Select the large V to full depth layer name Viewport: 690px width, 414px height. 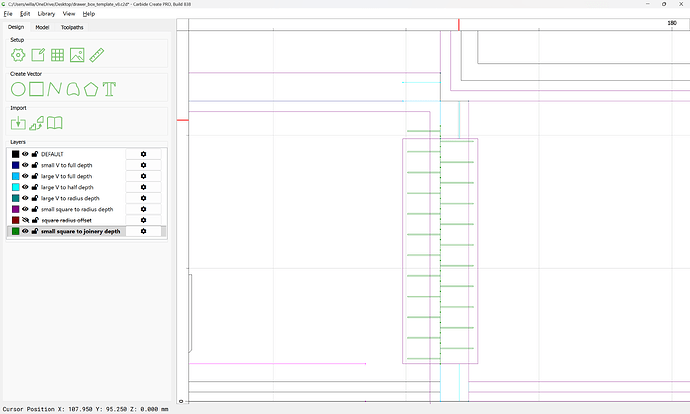pos(67,176)
